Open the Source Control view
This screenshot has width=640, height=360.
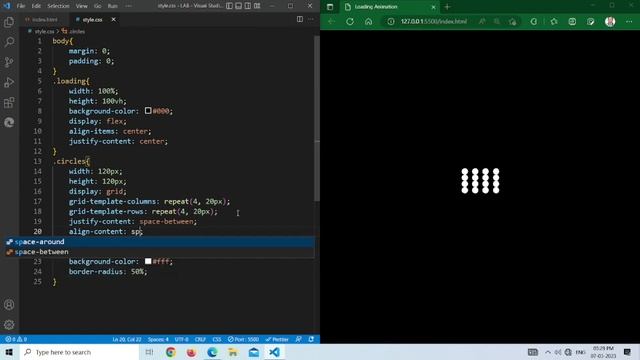[x=9, y=62]
